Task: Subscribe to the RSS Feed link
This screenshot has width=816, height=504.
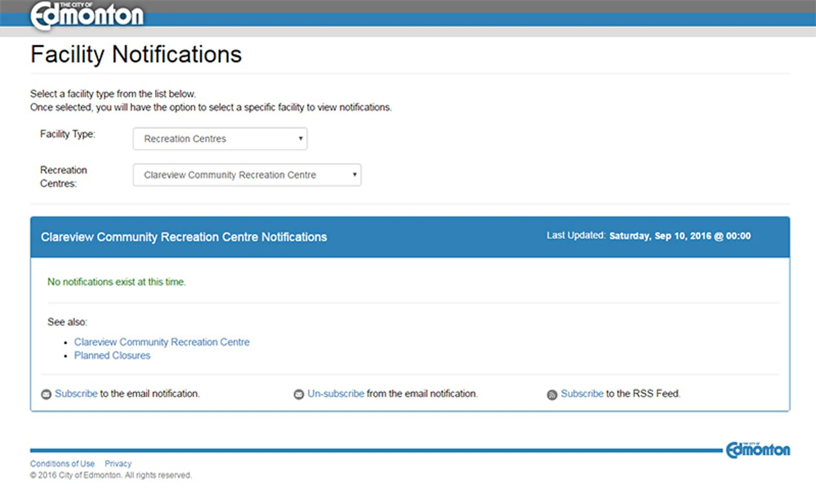Action: [582, 394]
